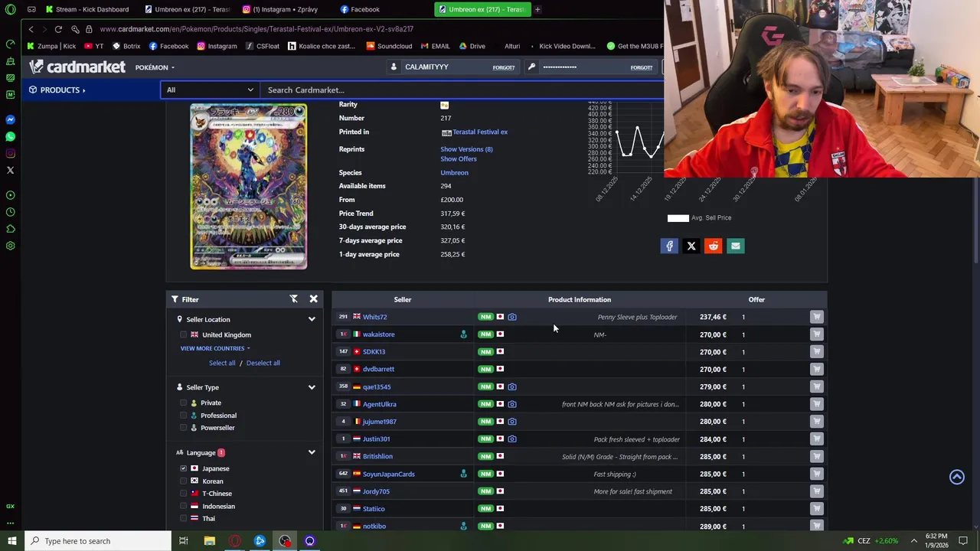Open the Zumpa | Kick bookmark
Image resolution: width=980 pixels, height=551 pixels.
point(51,46)
